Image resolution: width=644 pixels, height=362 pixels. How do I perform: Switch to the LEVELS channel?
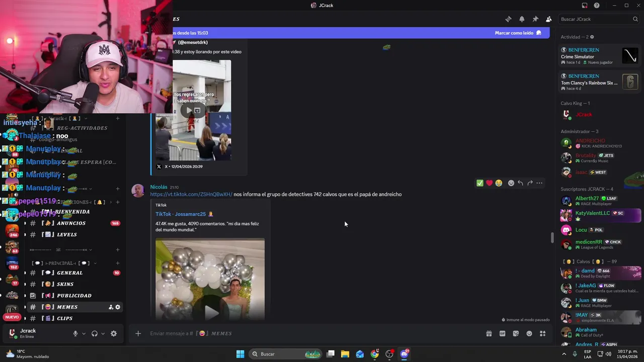[x=75, y=235]
